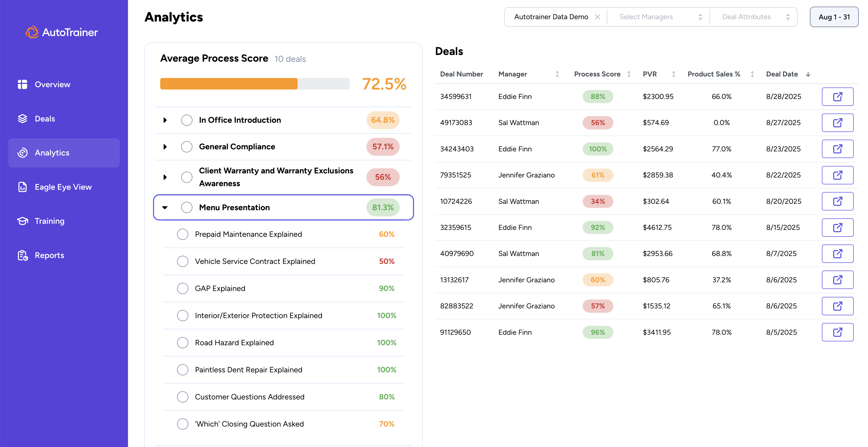The height and width of the screenshot is (447, 868).
Task: Remove Autotrainer Data Demo filter X
Action: [x=597, y=17]
